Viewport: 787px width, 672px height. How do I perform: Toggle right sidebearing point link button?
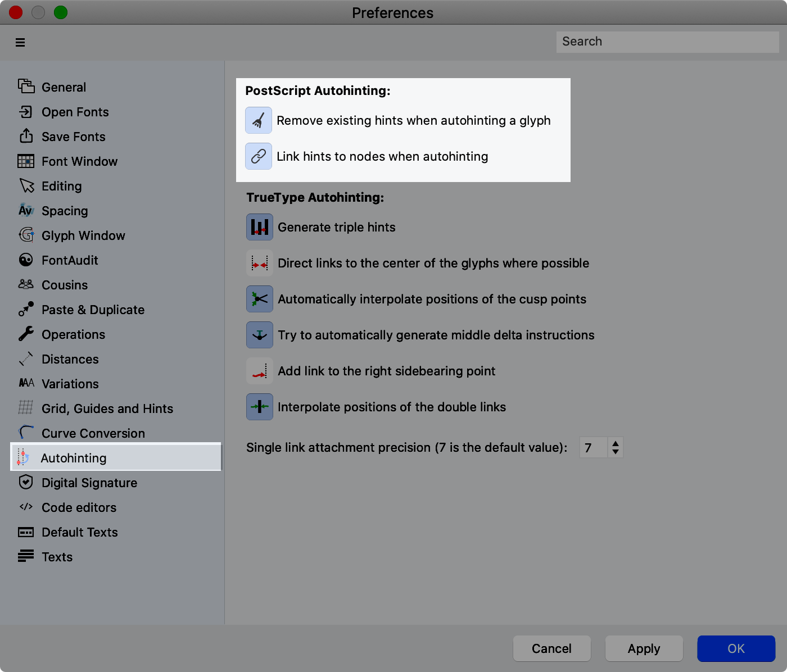point(260,371)
